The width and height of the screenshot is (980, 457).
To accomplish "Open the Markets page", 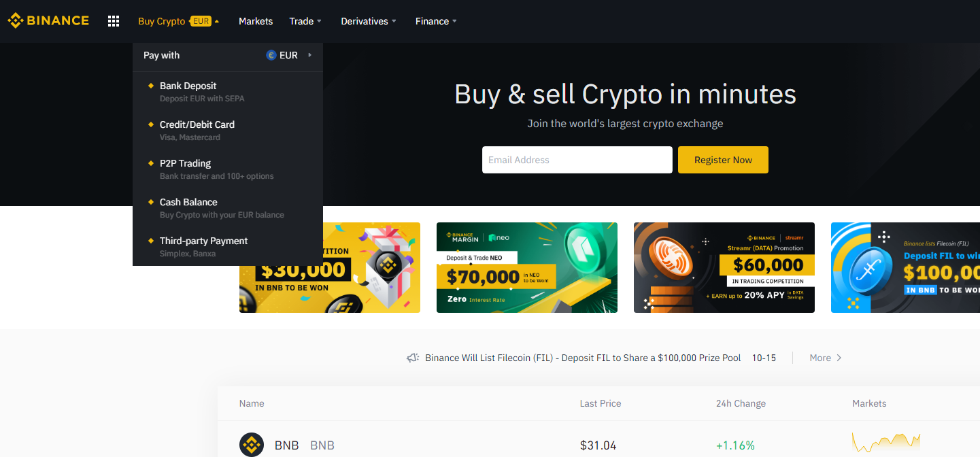I will tap(256, 21).
